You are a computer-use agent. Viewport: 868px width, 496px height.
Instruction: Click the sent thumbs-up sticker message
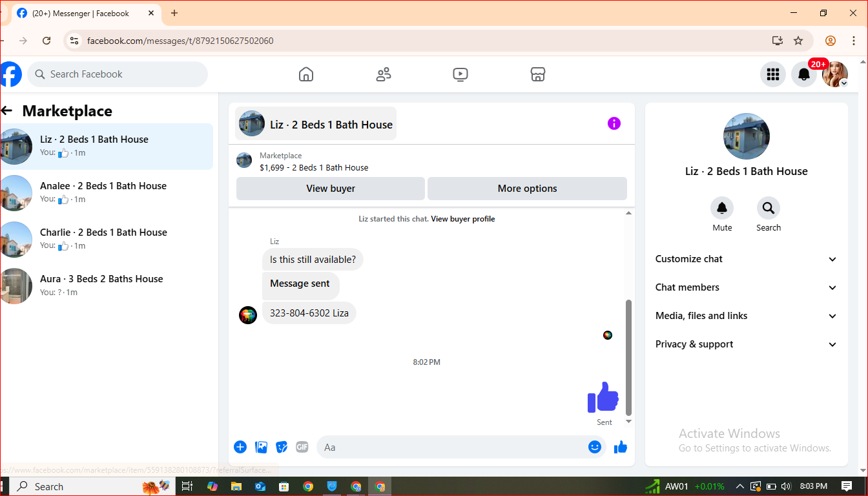click(x=603, y=397)
